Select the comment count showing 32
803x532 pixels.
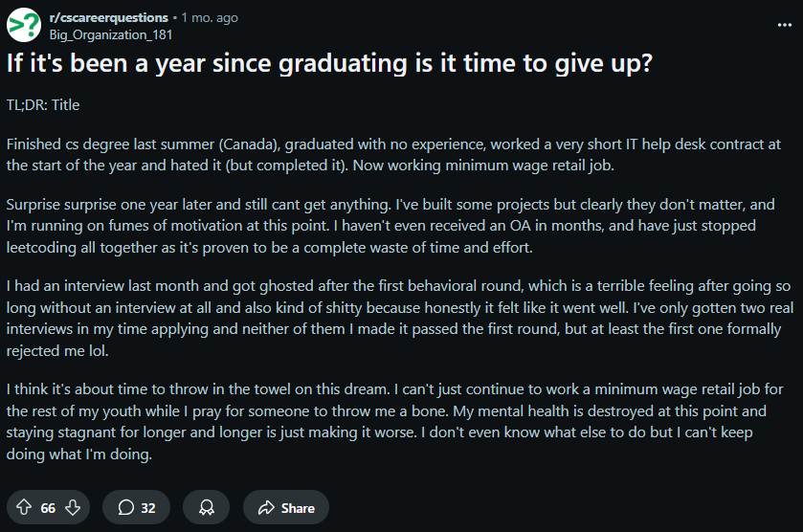148,508
